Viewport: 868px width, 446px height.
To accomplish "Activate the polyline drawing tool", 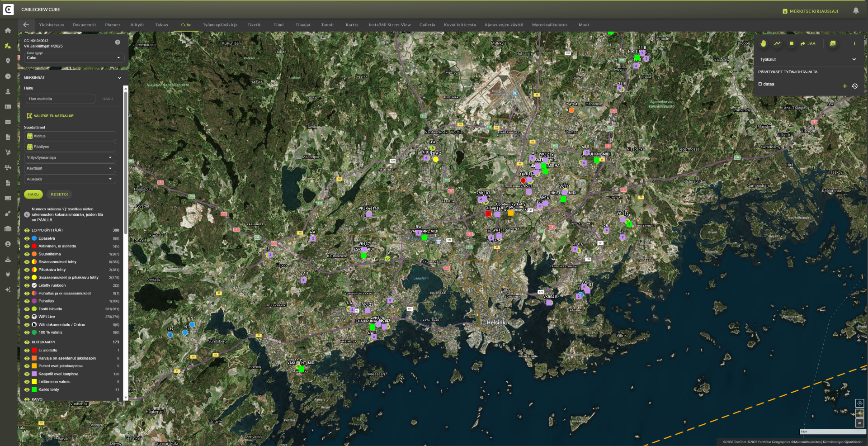I will pos(777,43).
